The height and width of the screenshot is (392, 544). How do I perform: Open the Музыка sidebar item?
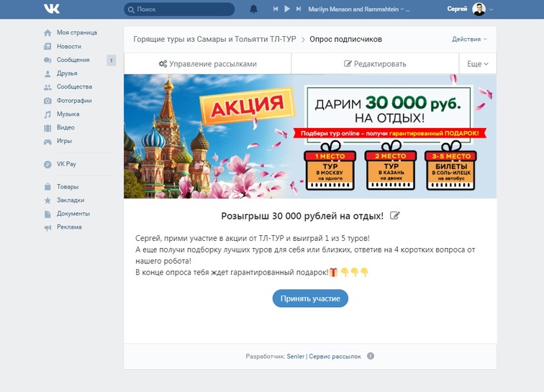[68, 114]
